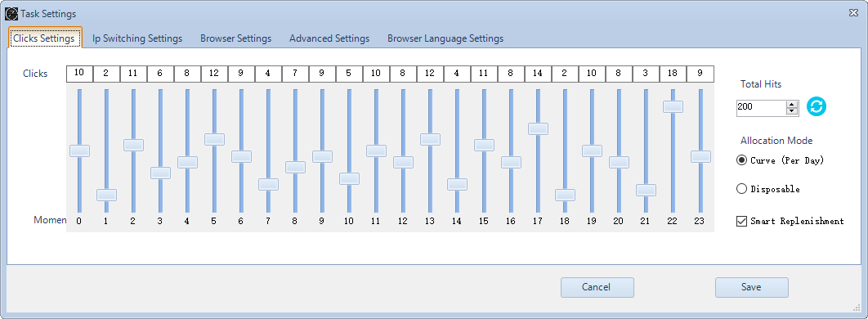Click the slider handle for hour 17
This screenshot has width=868, height=319.
538,128
